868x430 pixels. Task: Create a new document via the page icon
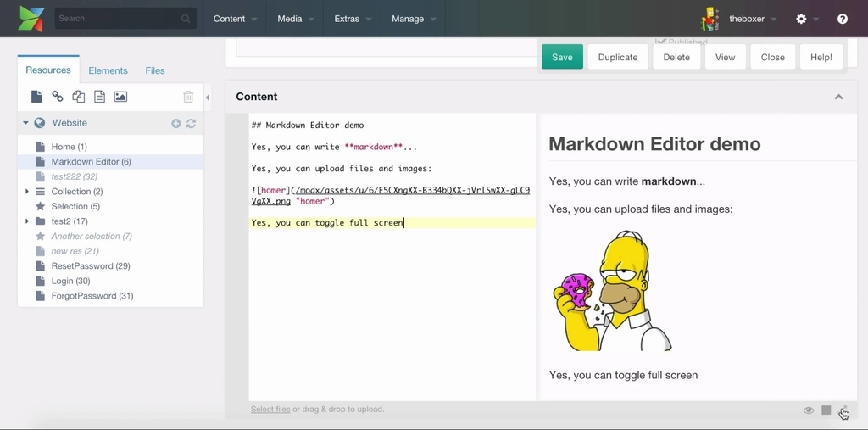pos(36,97)
